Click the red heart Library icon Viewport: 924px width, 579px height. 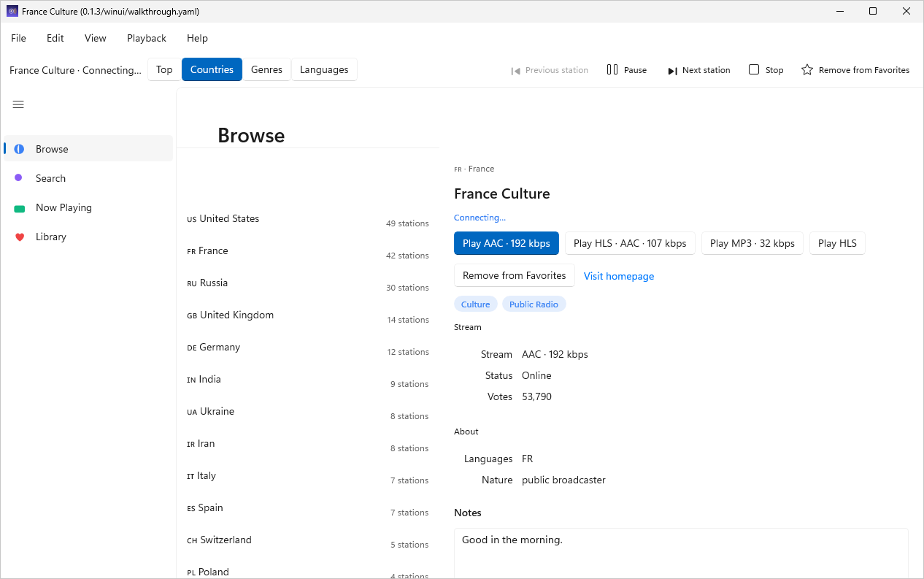pyautogui.click(x=20, y=237)
